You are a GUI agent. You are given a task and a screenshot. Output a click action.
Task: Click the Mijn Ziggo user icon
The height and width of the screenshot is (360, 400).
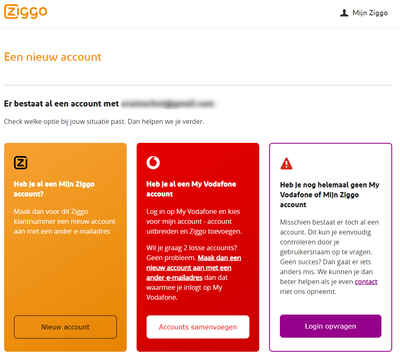(x=344, y=13)
